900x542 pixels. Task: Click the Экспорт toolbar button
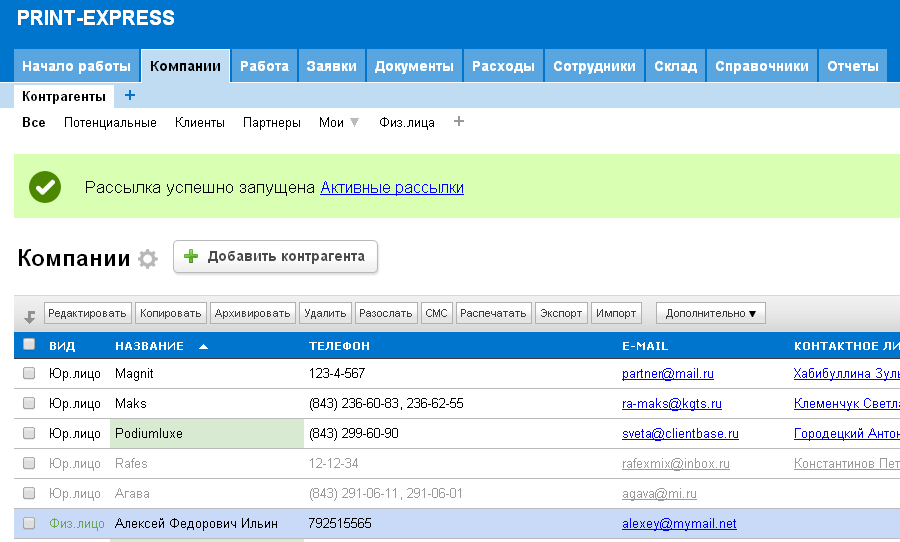(x=561, y=313)
